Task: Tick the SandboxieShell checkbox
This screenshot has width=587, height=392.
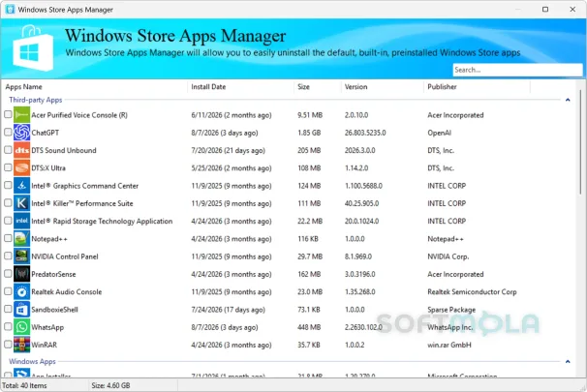Action: [8, 309]
